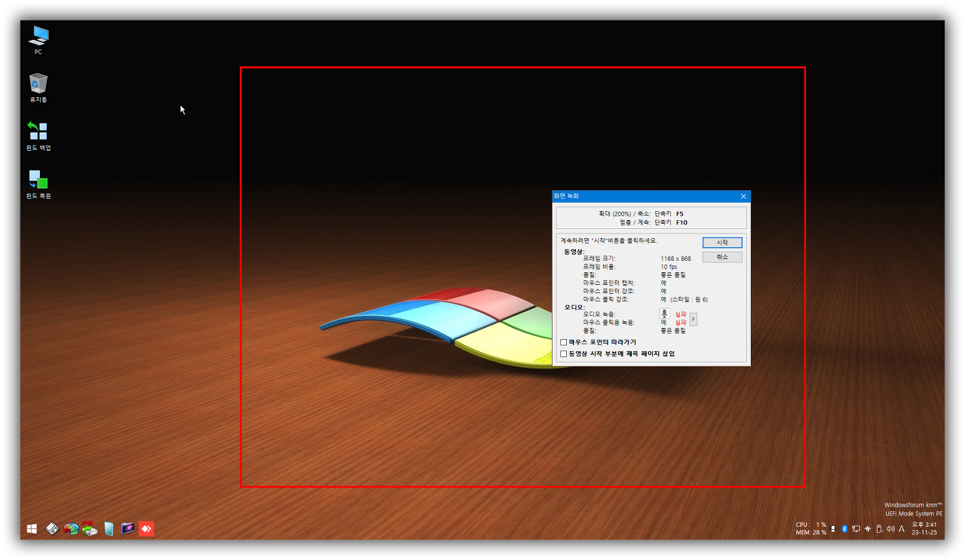Click the F5 shortcut key text
Screen dimensions: 965x560
(680, 214)
